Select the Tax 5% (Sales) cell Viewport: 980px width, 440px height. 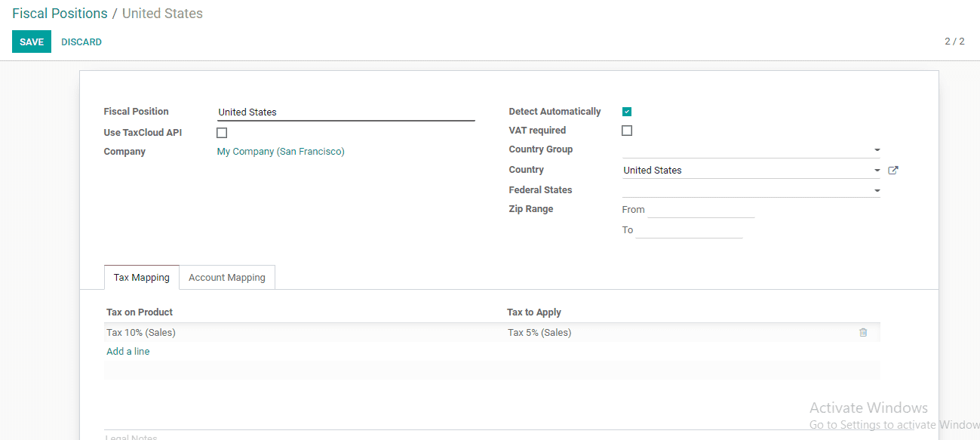[x=539, y=333]
